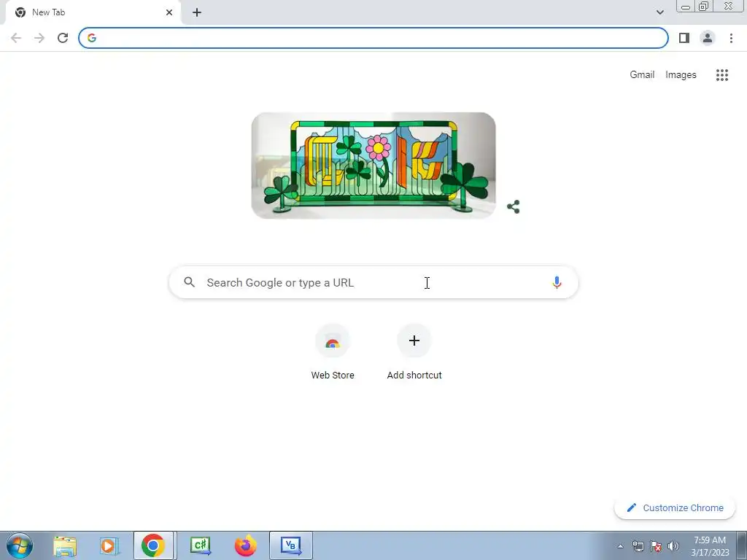747x560 pixels.
Task: Reload the page with the refresh icon
Action: pos(63,38)
